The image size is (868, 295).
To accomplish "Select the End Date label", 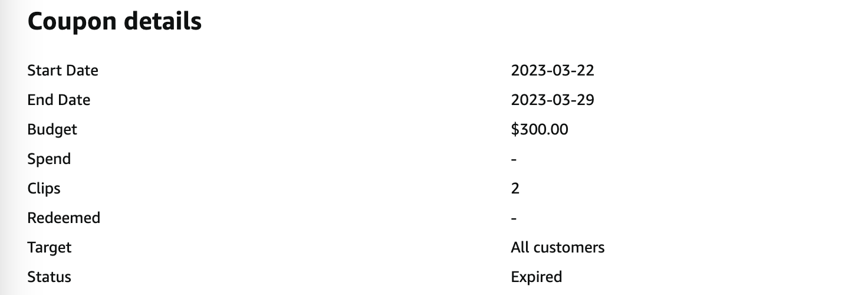I will tap(59, 100).
